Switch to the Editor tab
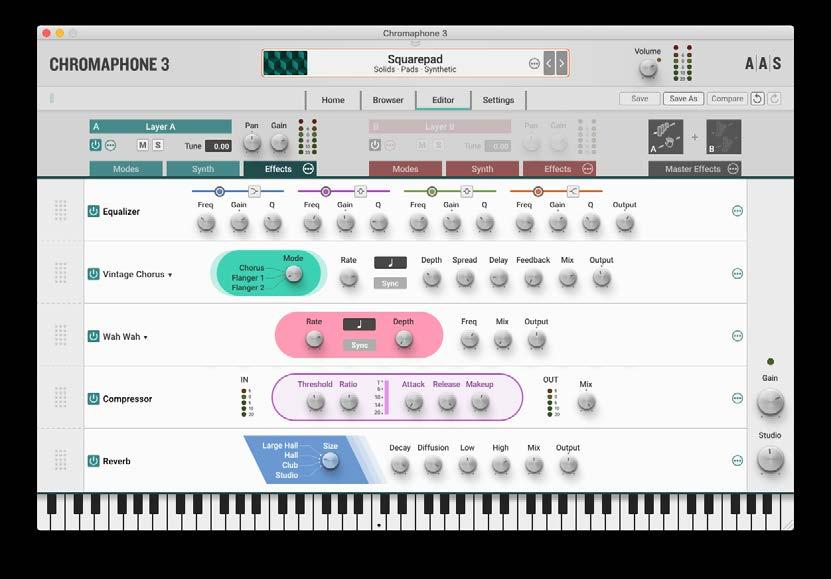 pyautogui.click(x=443, y=100)
